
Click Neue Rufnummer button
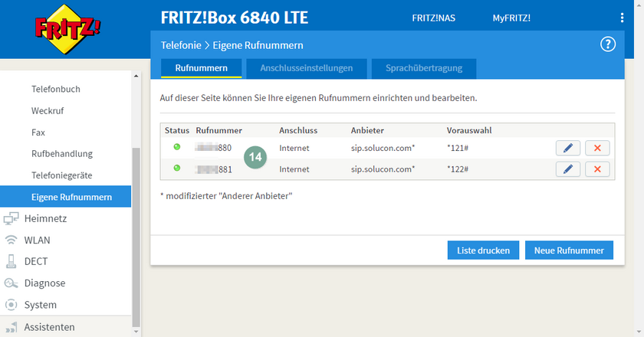[x=569, y=250]
